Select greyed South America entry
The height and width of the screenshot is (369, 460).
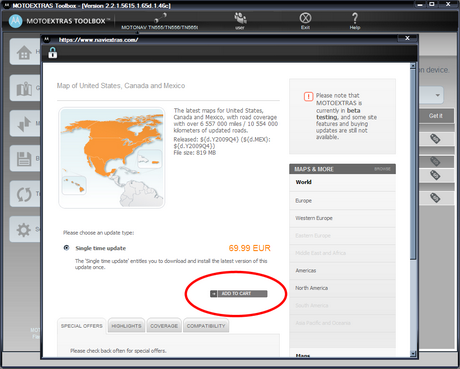[x=342, y=305]
